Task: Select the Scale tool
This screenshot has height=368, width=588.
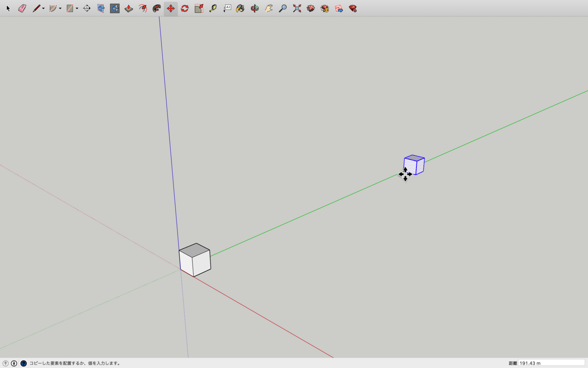Action: click(199, 8)
